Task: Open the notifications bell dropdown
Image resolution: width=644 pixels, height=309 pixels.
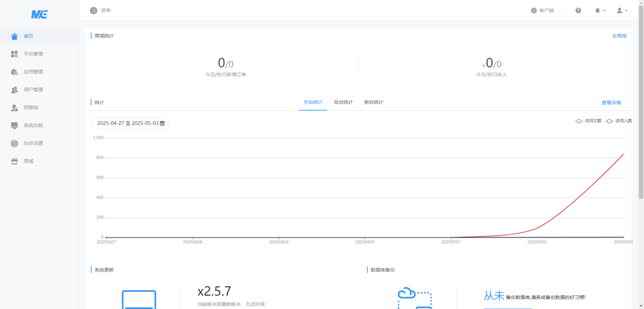Action: pyautogui.click(x=600, y=10)
